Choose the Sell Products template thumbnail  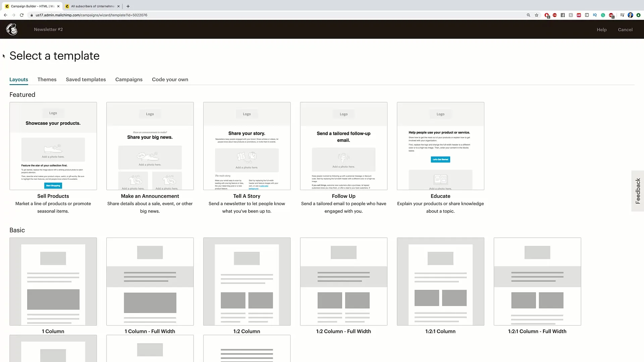[53, 146]
